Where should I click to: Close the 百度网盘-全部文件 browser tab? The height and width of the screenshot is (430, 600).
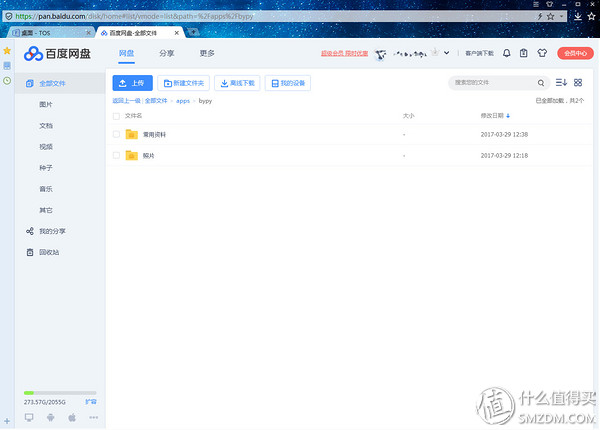(x=176, y=33)
